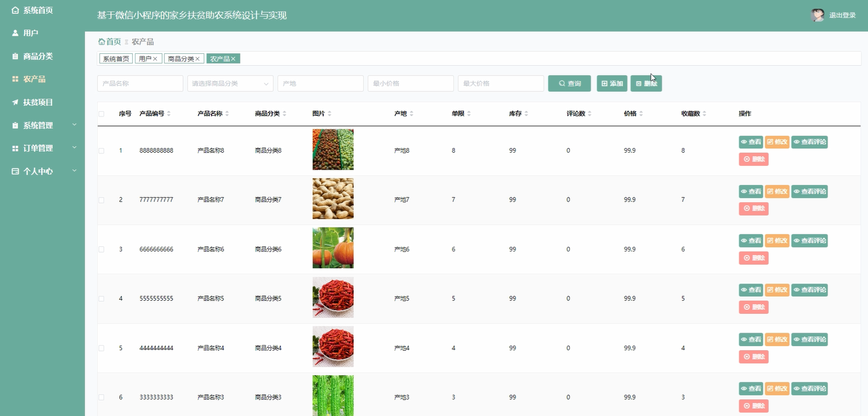Click 退出登录 to log out

coord(842,15)
